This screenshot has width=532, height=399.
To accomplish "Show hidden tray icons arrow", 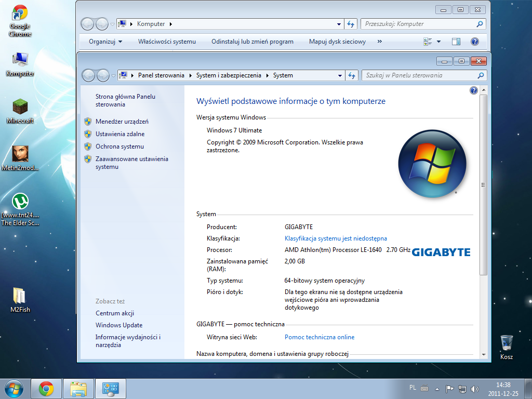I will pos(437,389).
